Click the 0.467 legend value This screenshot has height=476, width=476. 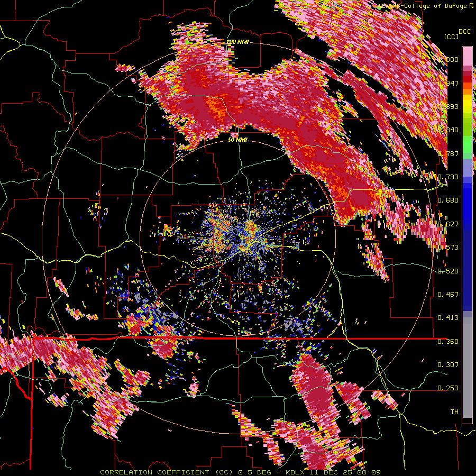pos(448,295)
